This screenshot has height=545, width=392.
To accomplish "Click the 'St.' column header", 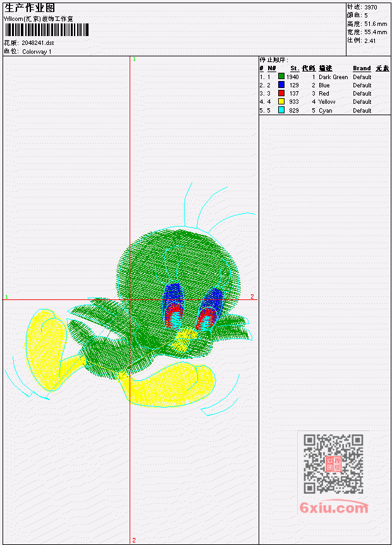I will (295, 68).
